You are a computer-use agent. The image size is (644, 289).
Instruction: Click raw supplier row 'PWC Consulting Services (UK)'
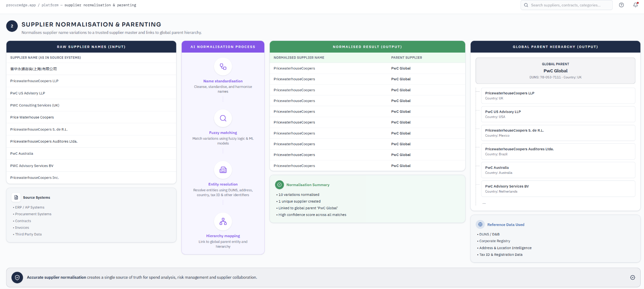91,105
